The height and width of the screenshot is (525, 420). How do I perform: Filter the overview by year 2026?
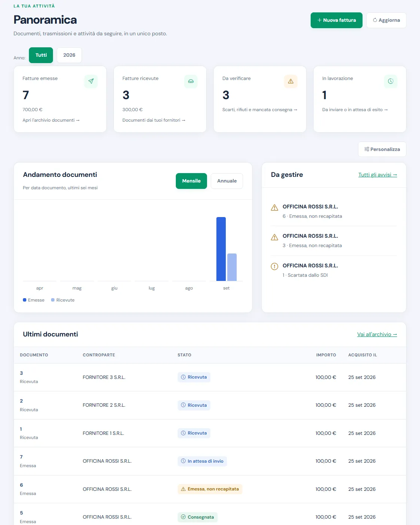(x=69, y=55)
